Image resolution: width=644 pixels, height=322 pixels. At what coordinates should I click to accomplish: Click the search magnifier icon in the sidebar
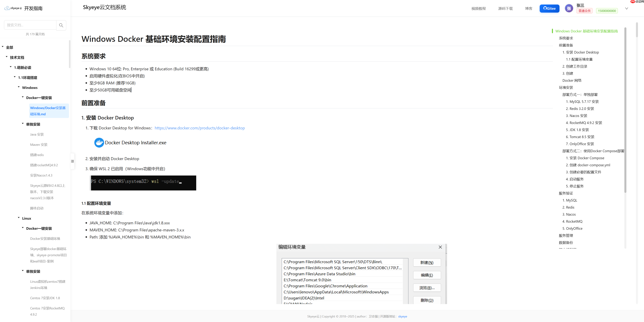click(x=61, y=25)
